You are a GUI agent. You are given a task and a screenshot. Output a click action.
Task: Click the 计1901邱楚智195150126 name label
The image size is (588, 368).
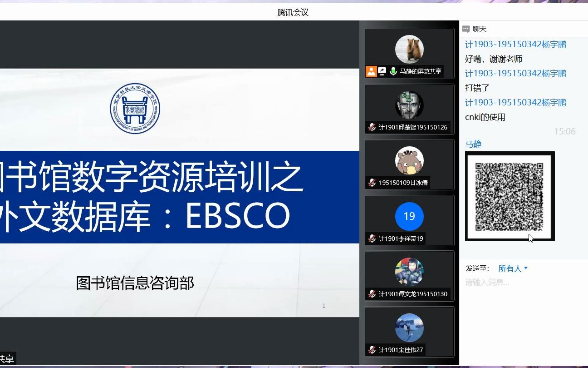pyautogui.click(x=413, y=127)
